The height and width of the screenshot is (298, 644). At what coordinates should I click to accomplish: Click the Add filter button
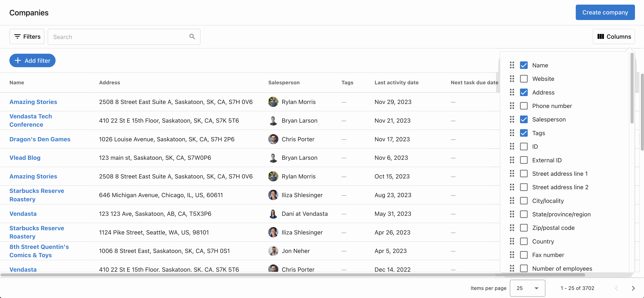coord(32,60)
